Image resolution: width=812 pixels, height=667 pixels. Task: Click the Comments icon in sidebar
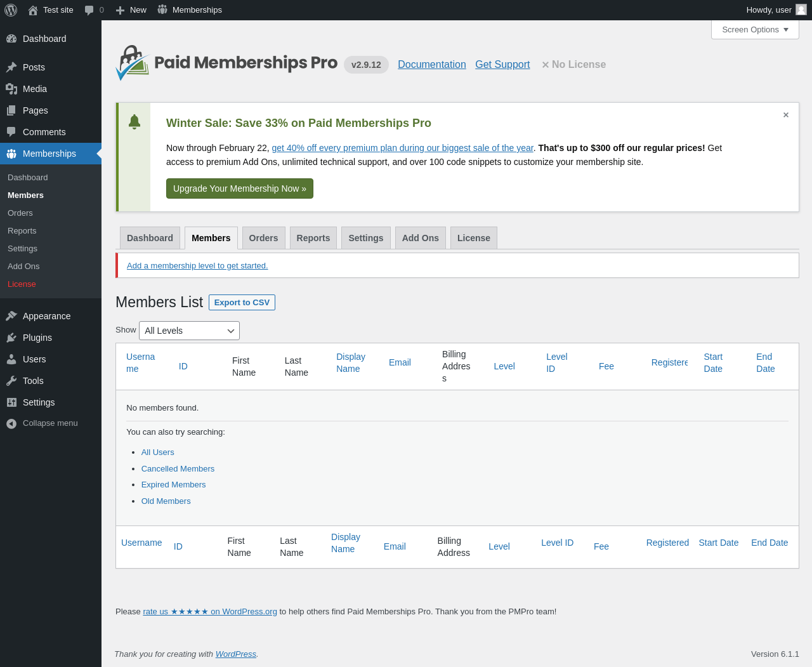point(11,132)
